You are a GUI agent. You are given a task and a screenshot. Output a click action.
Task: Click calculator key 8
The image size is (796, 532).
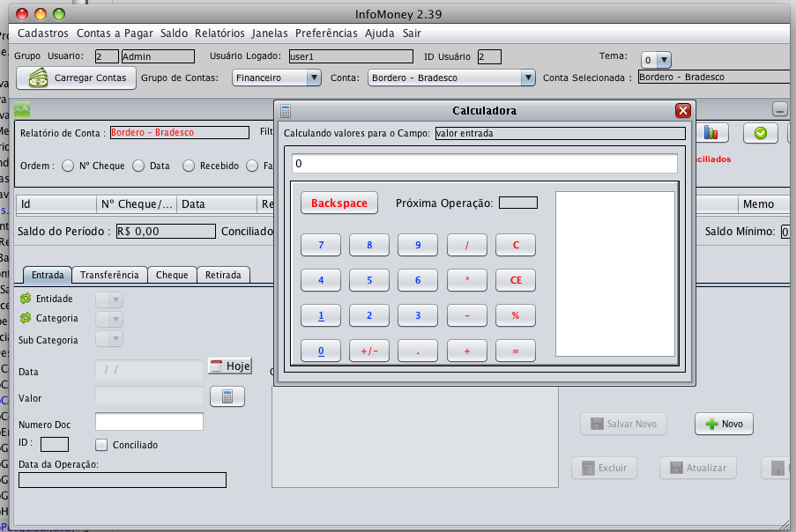[369, 245]
